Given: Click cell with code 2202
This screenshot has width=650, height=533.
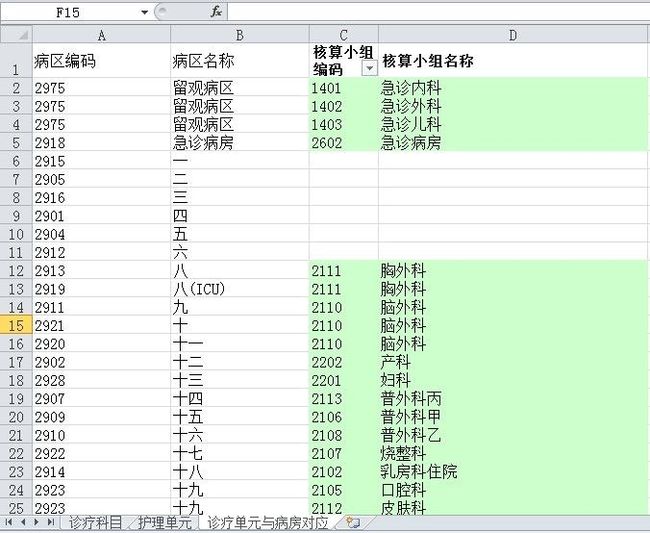Looking at the screenshot, I should 344,362.
